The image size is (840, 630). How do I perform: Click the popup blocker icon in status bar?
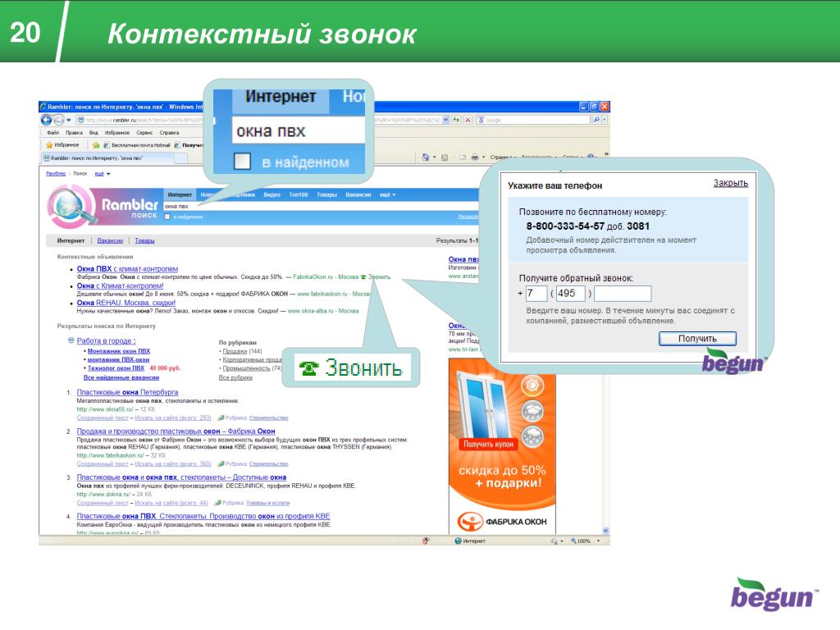click(426, 541)
